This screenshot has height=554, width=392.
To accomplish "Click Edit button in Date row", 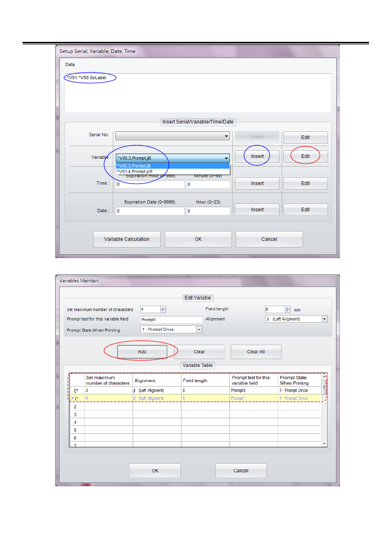I will pos(305,210).
